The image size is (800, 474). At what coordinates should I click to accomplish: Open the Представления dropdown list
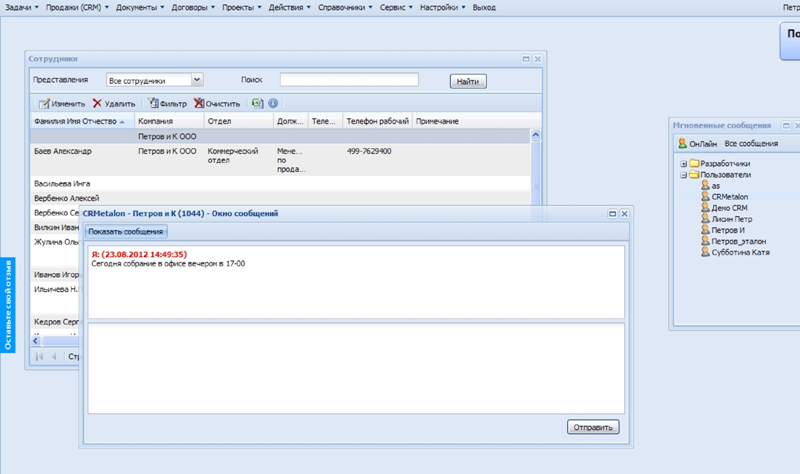tap(196, 80)
